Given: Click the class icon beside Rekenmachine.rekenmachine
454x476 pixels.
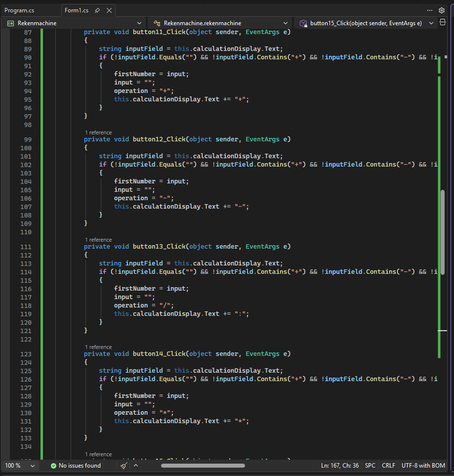Looking at the screenshot, I should point(157,23).
